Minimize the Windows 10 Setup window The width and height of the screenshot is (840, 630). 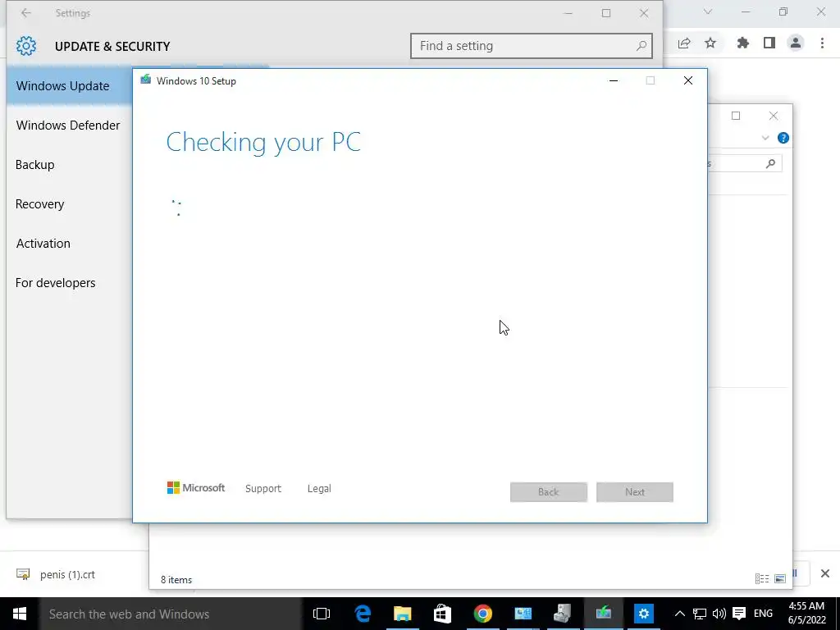click(x=614, y=80)
